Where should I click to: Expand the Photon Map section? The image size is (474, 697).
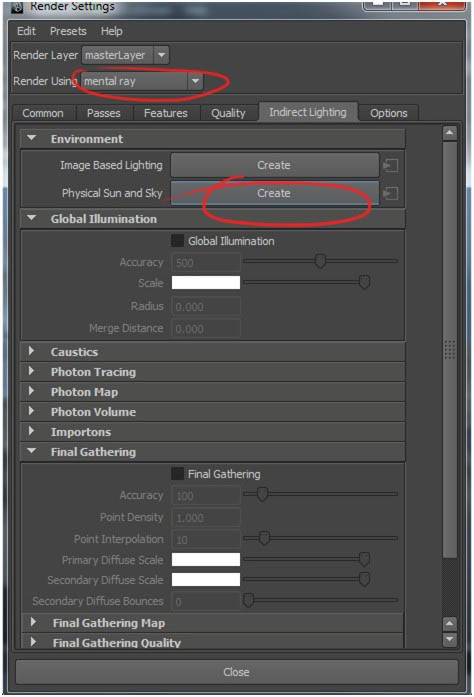(x=213, y=392)
